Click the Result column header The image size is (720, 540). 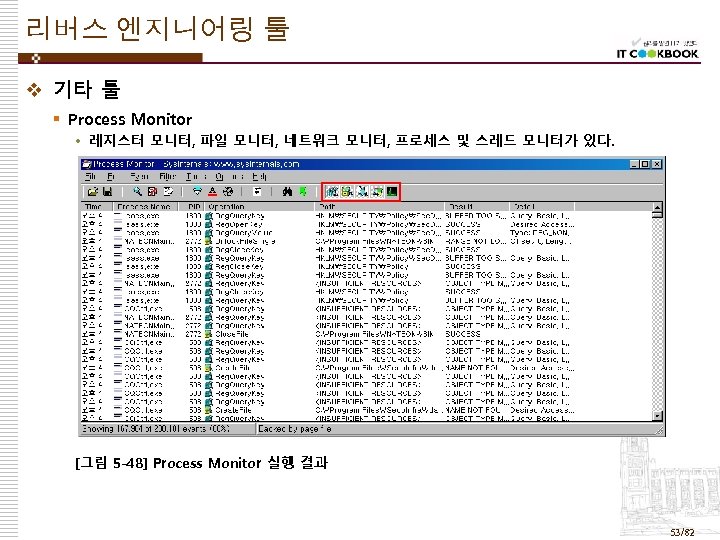coord(477,207)
